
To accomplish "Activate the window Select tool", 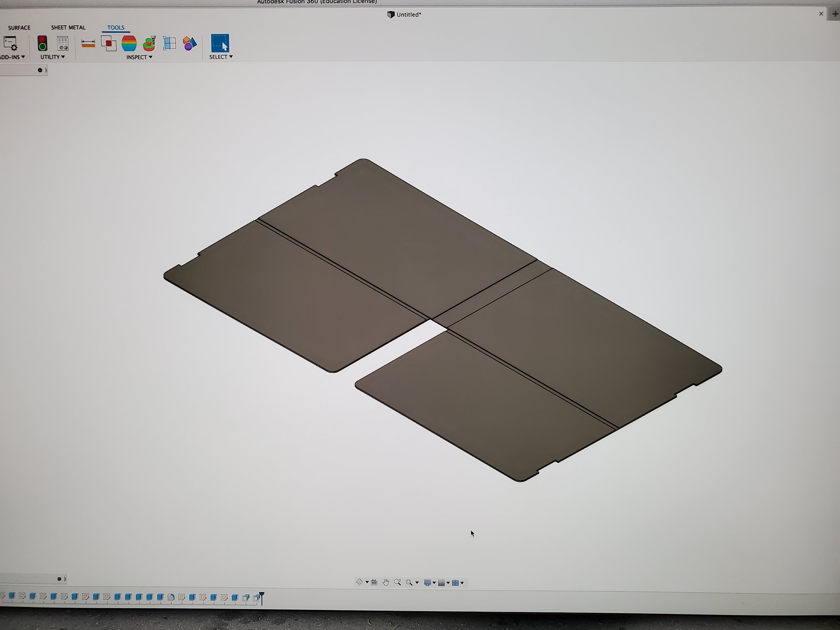I will coord(220,43).
